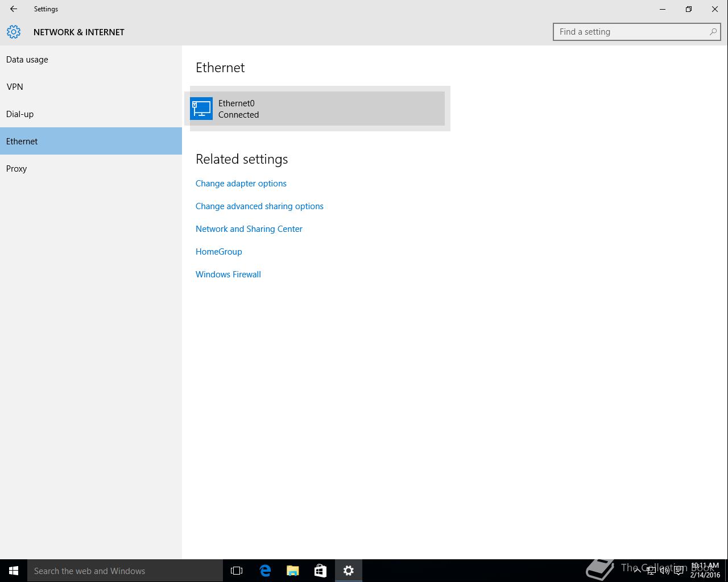
Task: Open the Windows Firewall link
Action: pyautogui.click(x=228, y=275)
